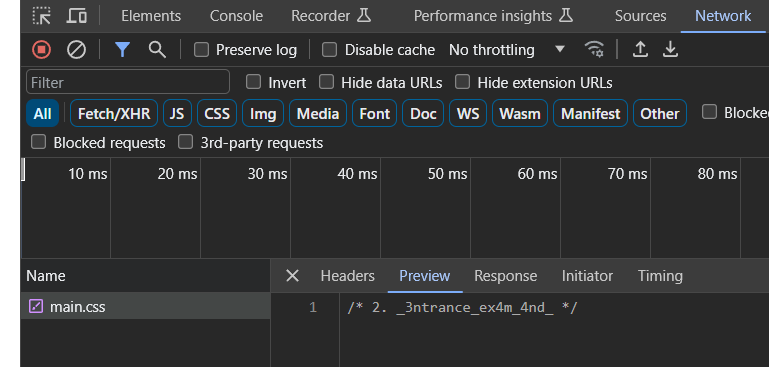The width and height of the screenshot is (769, 367).
Task: Filter requests by Fetch/XHR
Action: point(114,114)
